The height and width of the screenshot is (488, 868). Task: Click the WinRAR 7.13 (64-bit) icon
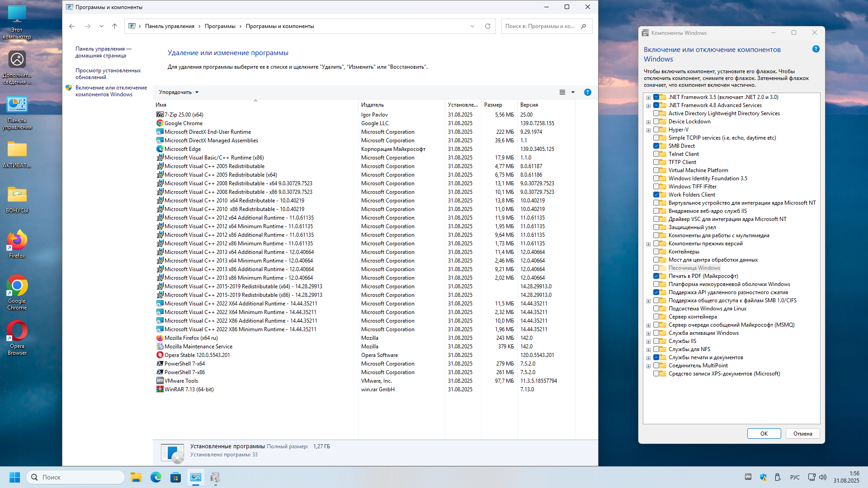click(x=160, y=389)
